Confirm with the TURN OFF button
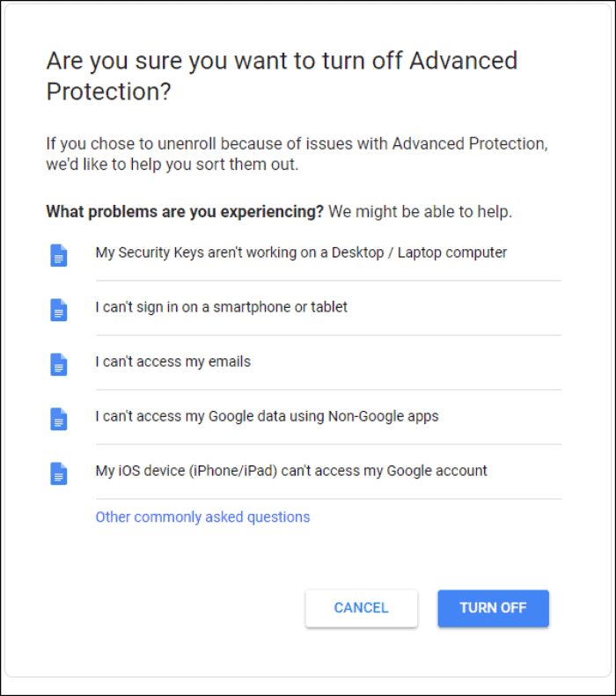Image resolution: width=616 pixels, height=696 pixels. tap(493, 608)
